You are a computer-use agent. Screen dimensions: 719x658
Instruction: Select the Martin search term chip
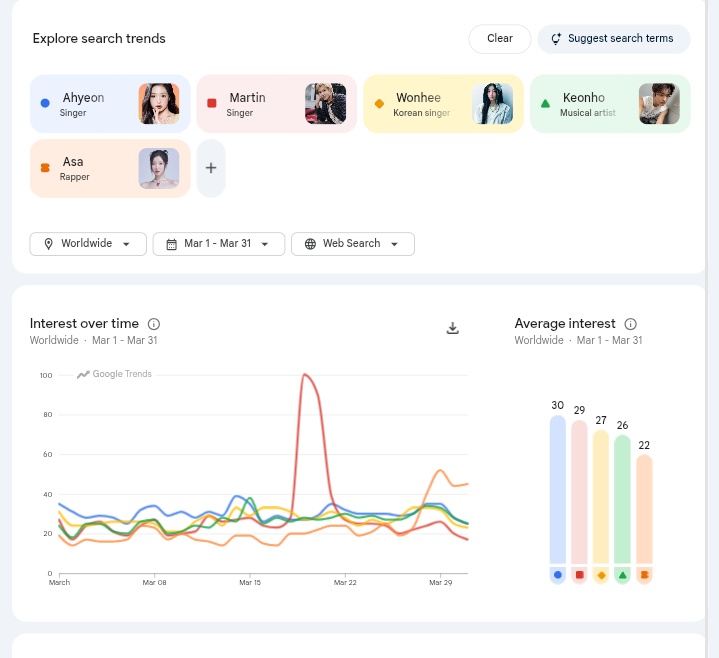[x=250, y=104]
